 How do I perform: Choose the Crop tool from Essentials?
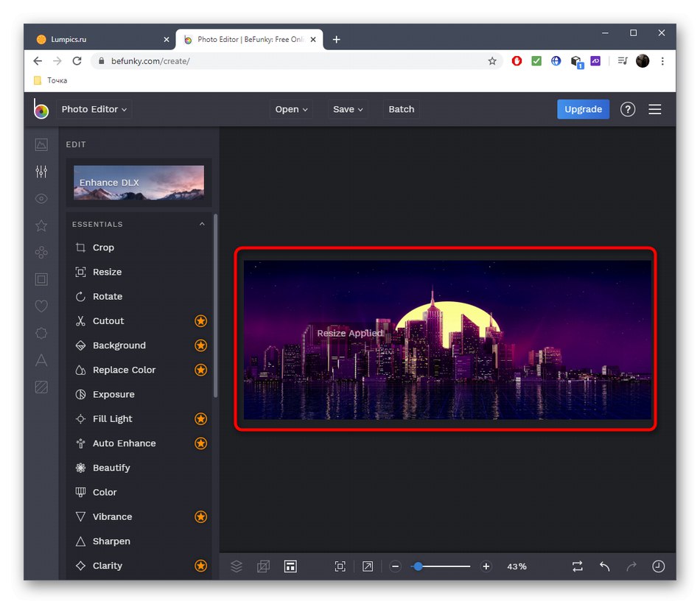(x=103, y=247)
